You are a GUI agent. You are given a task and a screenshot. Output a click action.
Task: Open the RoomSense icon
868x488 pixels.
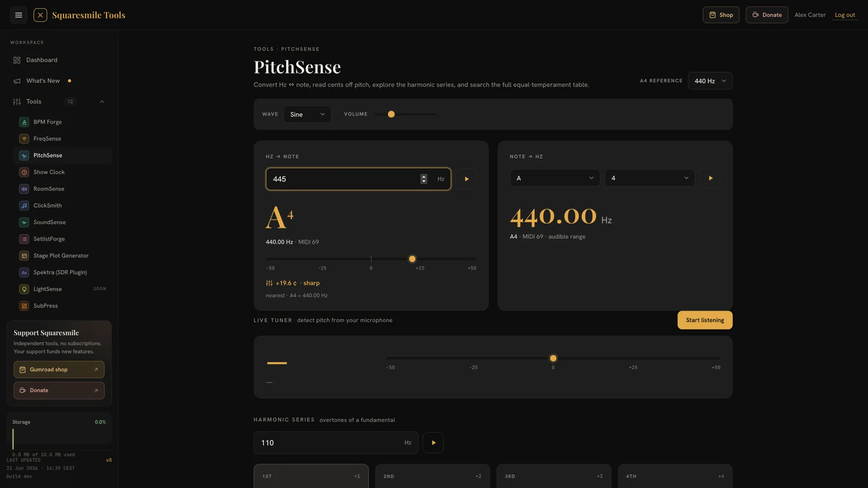[24, 189]
